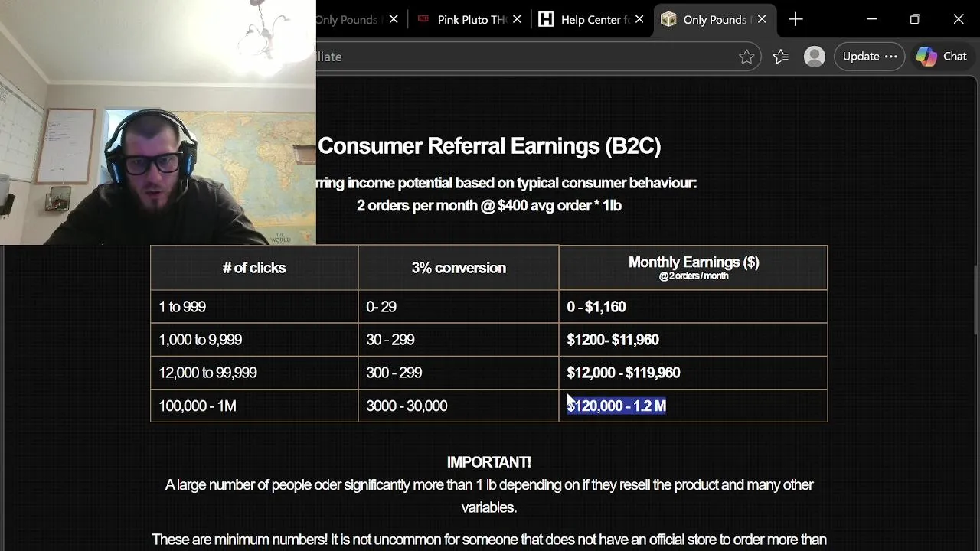Open the browser profile avatar
Viewport: 980px width, 551px height.
click(x=815, y=57)
